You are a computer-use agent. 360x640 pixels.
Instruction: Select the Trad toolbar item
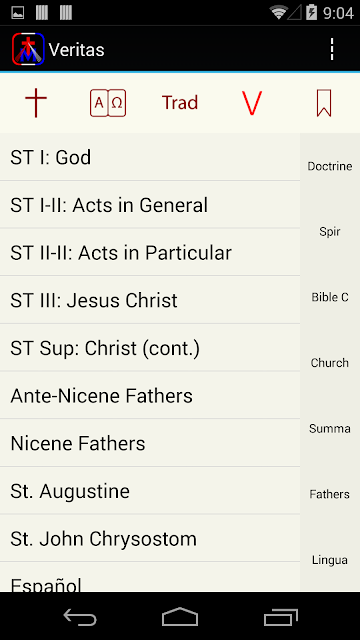180,103
